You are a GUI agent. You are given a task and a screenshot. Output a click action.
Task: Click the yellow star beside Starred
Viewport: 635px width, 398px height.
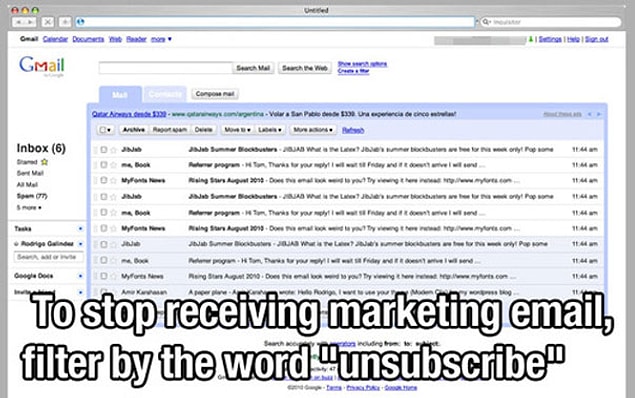tap(44, 162)
